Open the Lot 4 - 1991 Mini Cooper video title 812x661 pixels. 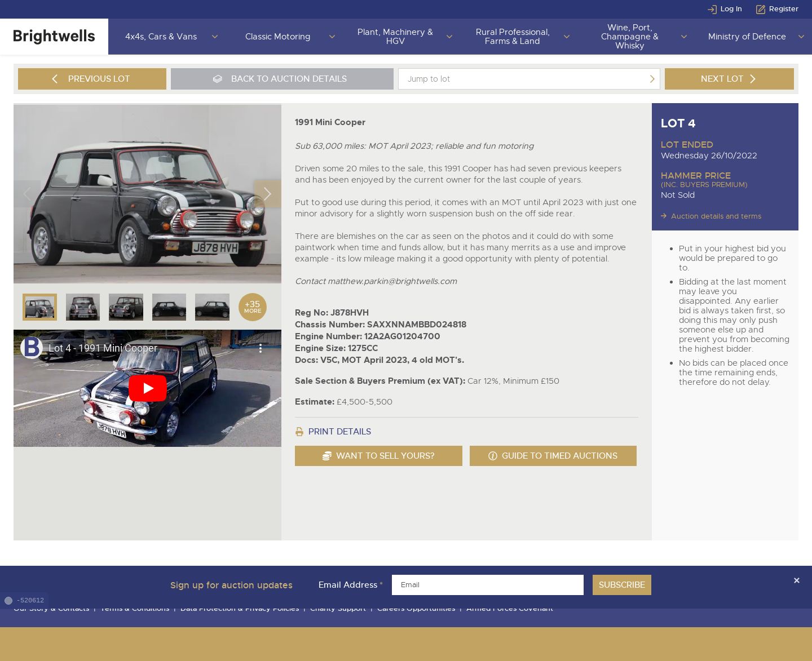(x=103, y=348)
